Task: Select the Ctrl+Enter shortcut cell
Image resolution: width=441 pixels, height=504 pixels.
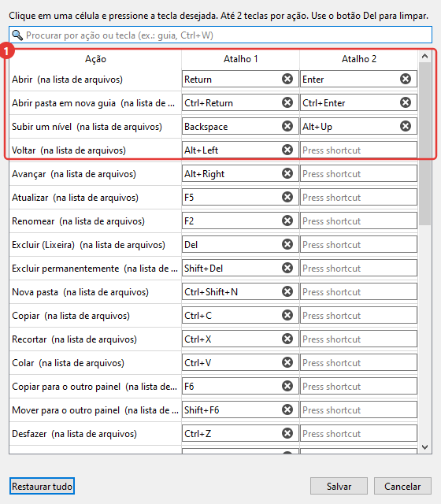Action: pos(358,103)
